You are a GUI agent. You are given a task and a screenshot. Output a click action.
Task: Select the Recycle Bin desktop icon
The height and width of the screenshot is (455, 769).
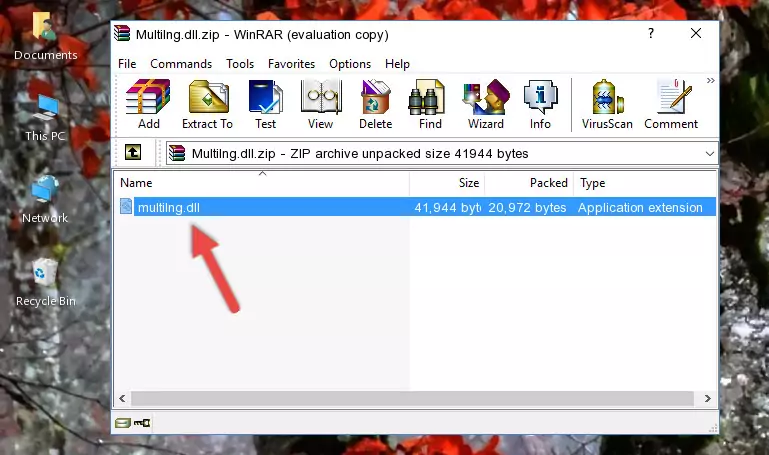[45, 283]
